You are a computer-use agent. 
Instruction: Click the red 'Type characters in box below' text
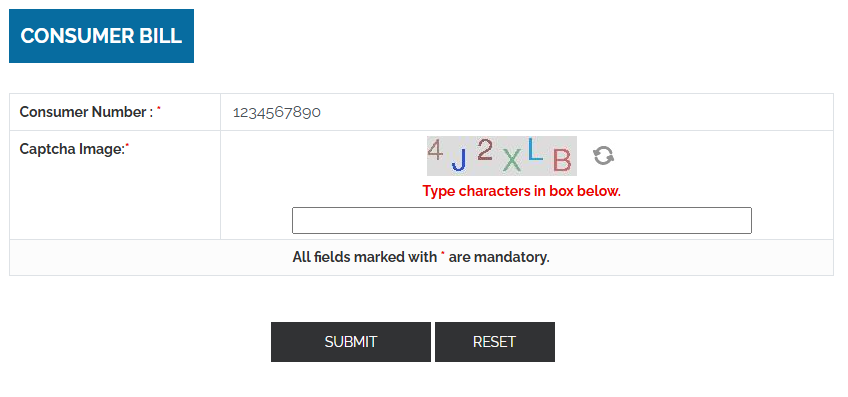[x=522, y=191]
